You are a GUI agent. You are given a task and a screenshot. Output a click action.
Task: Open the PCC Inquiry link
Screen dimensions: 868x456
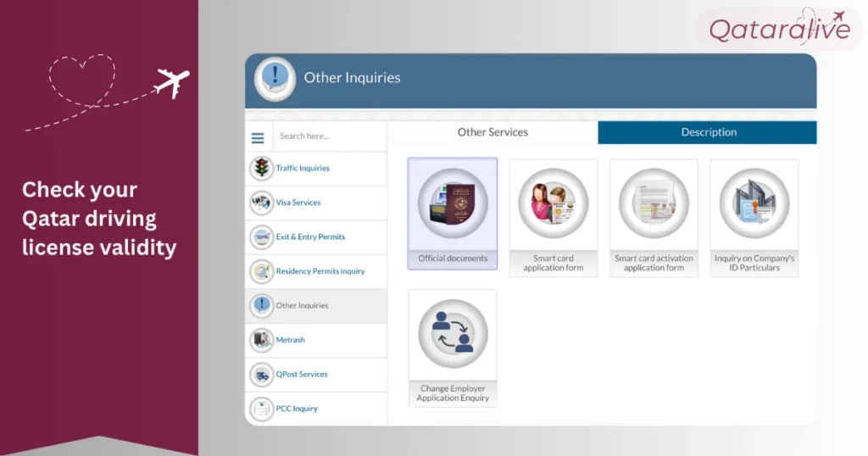[x=297, y=409]
